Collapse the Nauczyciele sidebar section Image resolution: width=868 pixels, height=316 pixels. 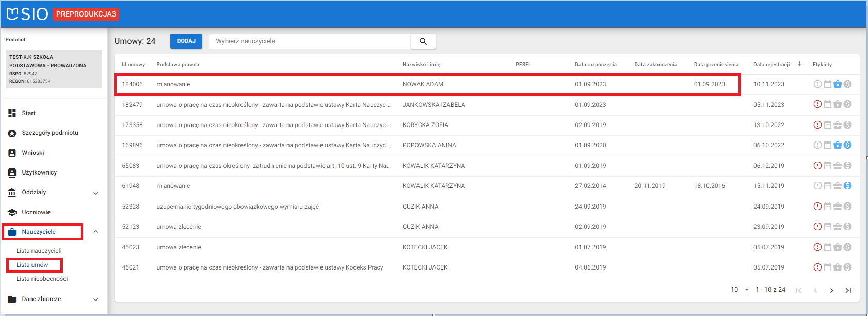click(95, 232)
